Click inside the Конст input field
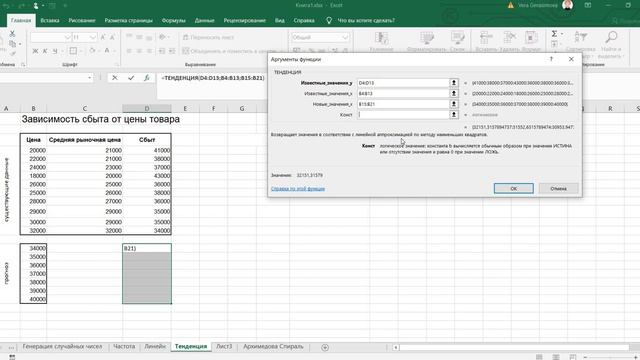This screenshot has height=360, width=640. point(403,115)
